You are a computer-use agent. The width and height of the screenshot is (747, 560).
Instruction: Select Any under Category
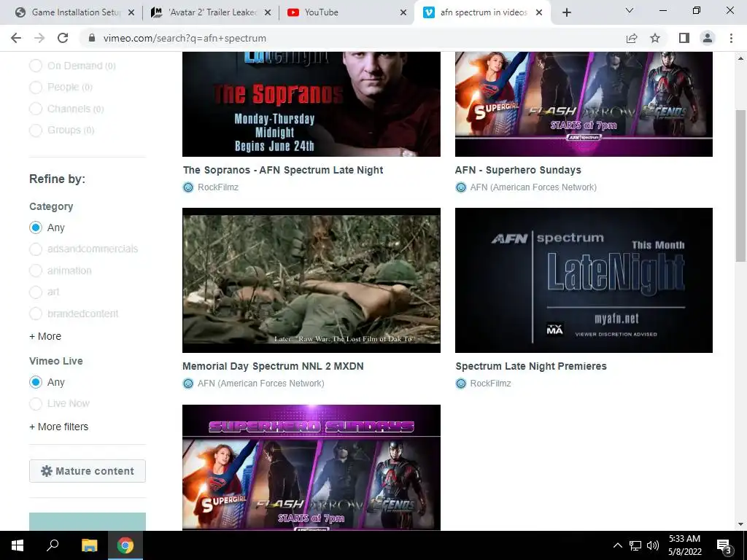point(36,227)
